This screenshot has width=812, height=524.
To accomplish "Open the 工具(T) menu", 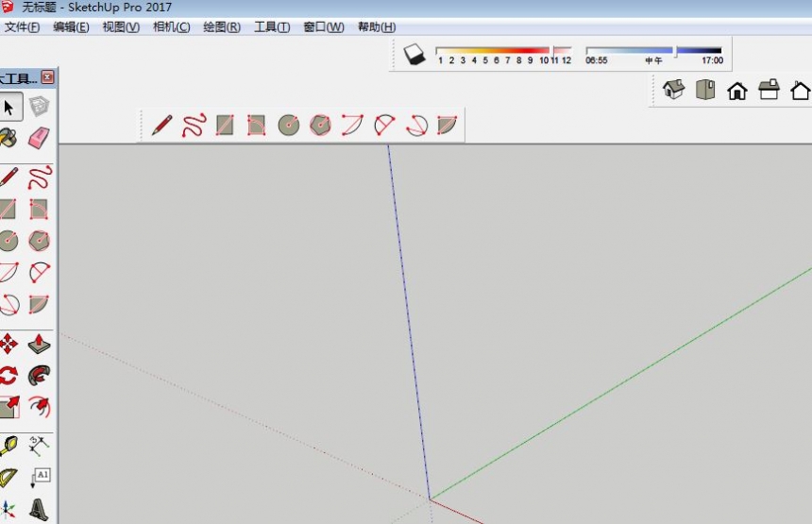I will pos(272,27).
